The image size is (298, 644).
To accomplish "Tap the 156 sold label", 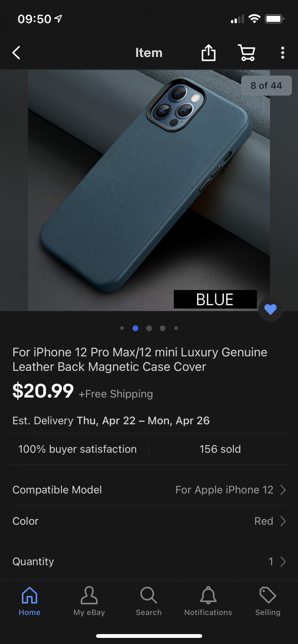I will pyautogui.click(x=220, y=449).
